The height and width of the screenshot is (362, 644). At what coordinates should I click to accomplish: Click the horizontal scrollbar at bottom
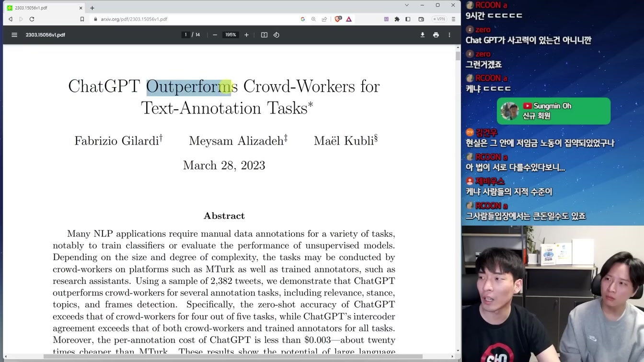[x=233, y=356]
